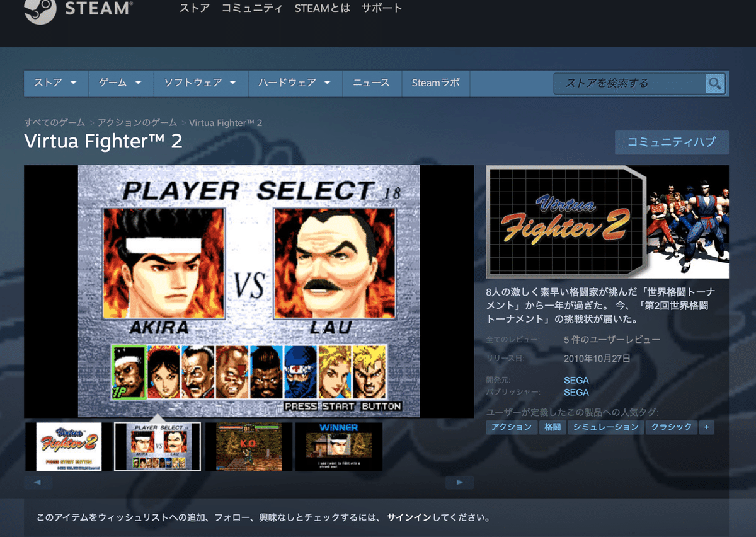The height and width of the screenshot is (537, 756).
Task: Show the WINNER screenshot thumbnail
Action: [x=339, y=447]
